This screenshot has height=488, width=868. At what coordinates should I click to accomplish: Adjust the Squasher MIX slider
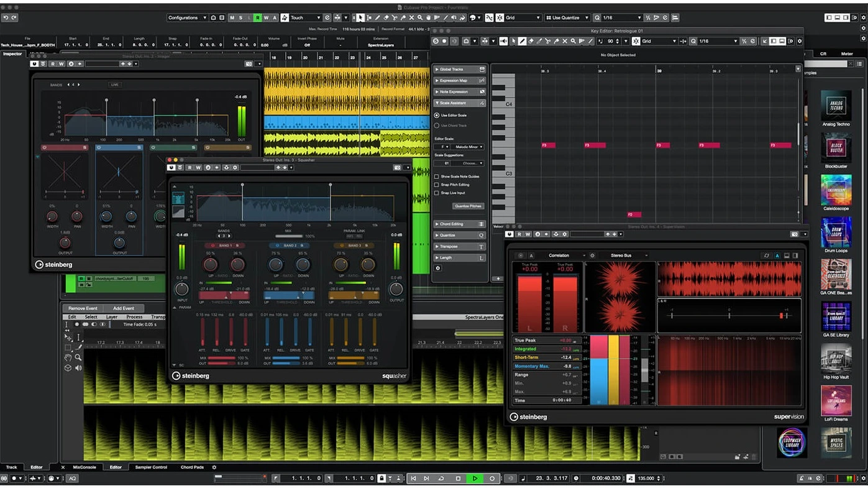pyautogui.click(x=288, y=236)
